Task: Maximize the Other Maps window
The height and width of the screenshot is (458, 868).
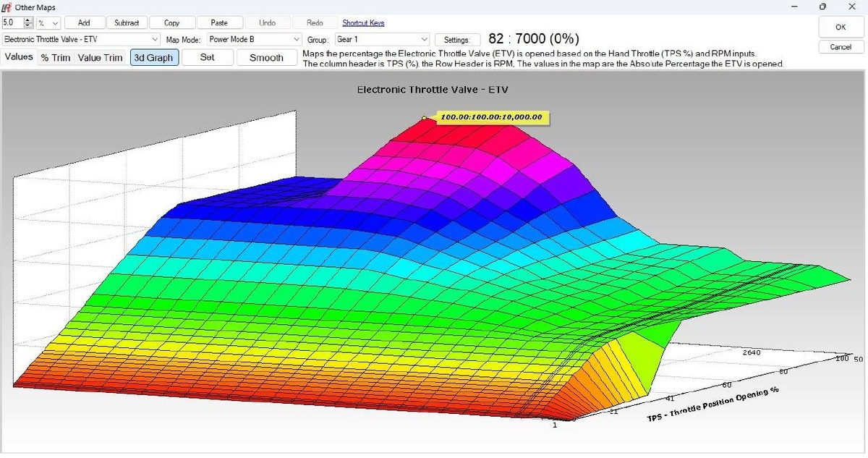Action: 822,7
